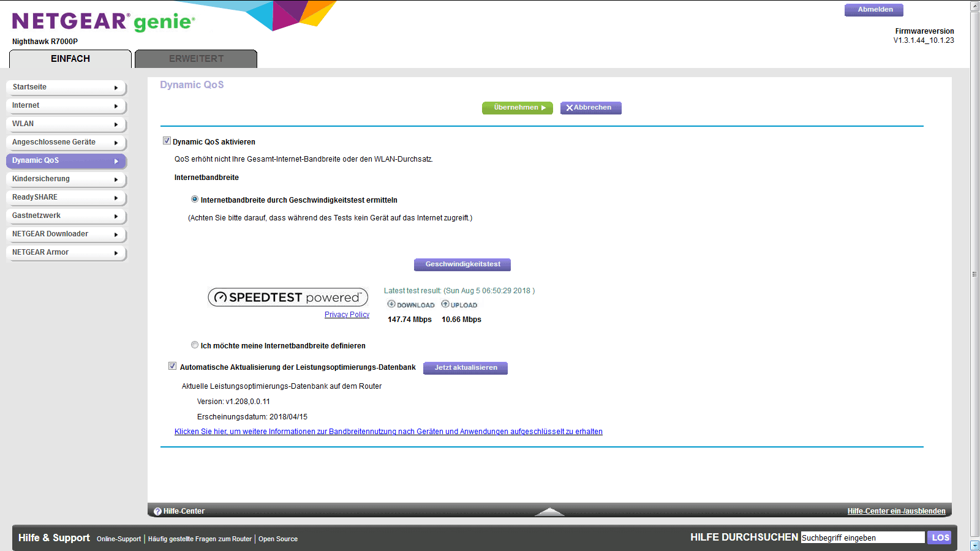Click the Speedtest powered logo
The height and width of the screenshot is (551, 980).
(x=288, y=298)
